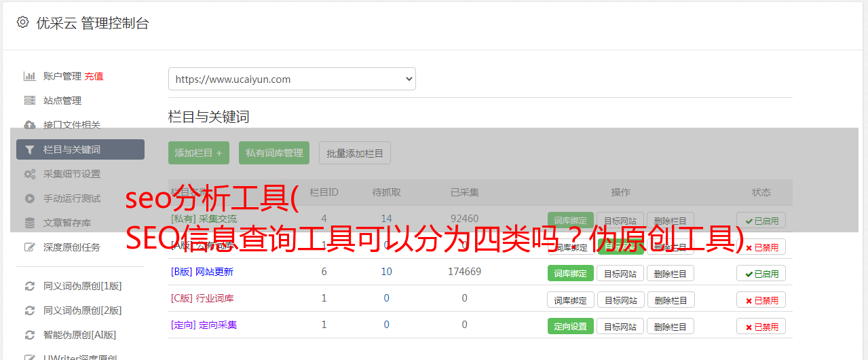Click the database icon for 文章暂存库
868x360 pixels.
(x=30, y=223)
